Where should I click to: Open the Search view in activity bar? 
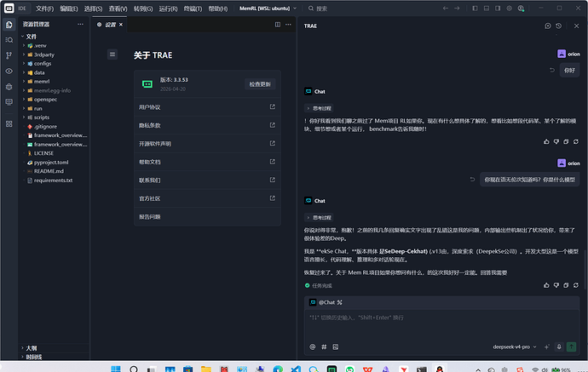[x=9, y=40]
